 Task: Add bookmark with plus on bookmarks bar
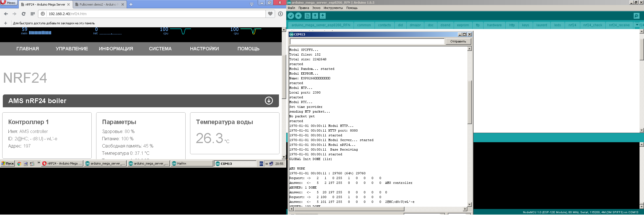point(5,23)
